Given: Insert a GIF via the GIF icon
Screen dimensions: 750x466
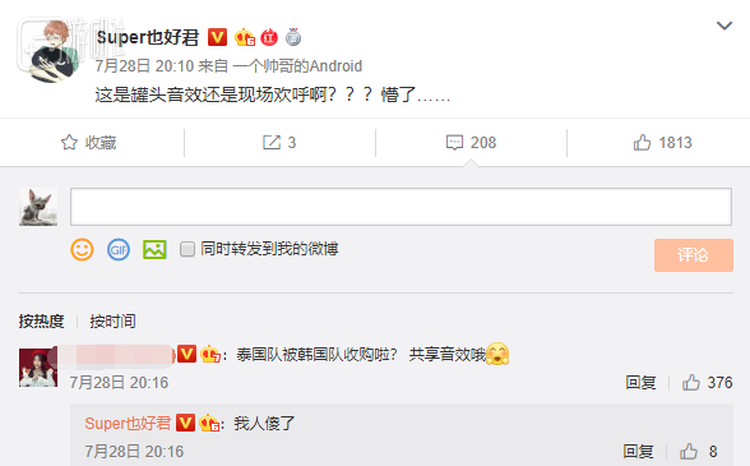Looking at the screenshot, I should [x=118, y=250].
